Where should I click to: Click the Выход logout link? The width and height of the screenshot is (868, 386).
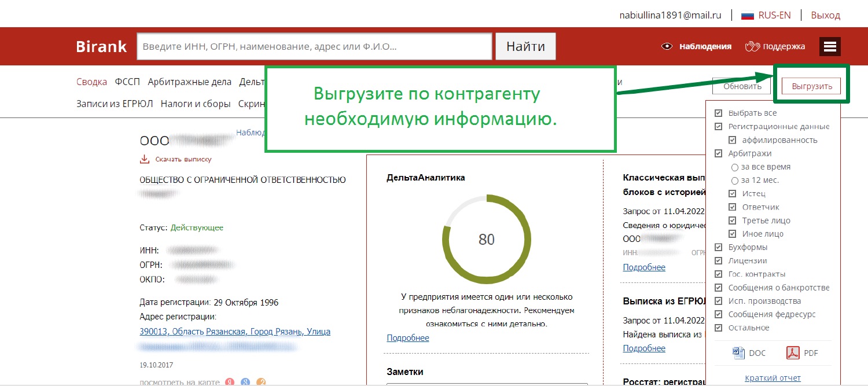coord(825,16)
